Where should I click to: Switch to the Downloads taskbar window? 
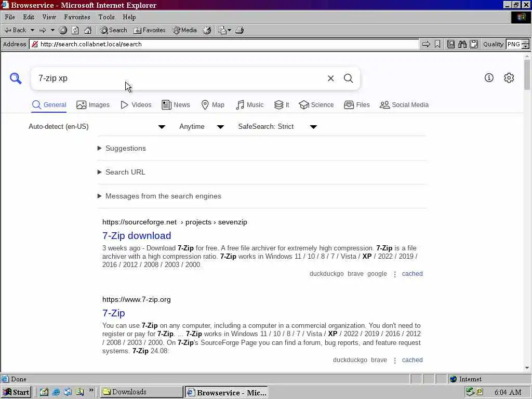141,392
